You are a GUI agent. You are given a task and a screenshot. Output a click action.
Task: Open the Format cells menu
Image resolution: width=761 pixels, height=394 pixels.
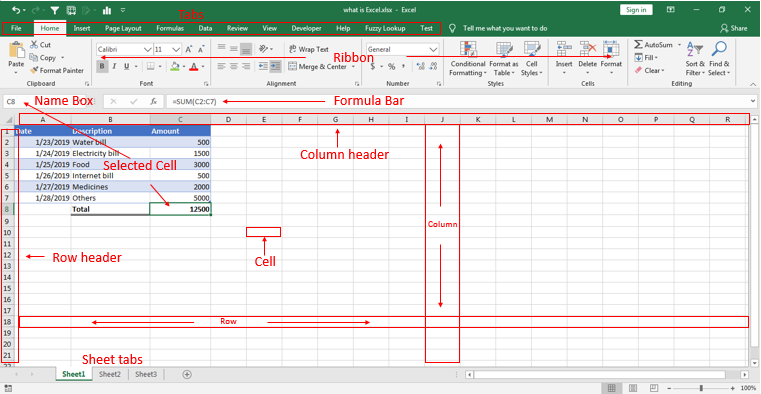(x=611, y=58)
